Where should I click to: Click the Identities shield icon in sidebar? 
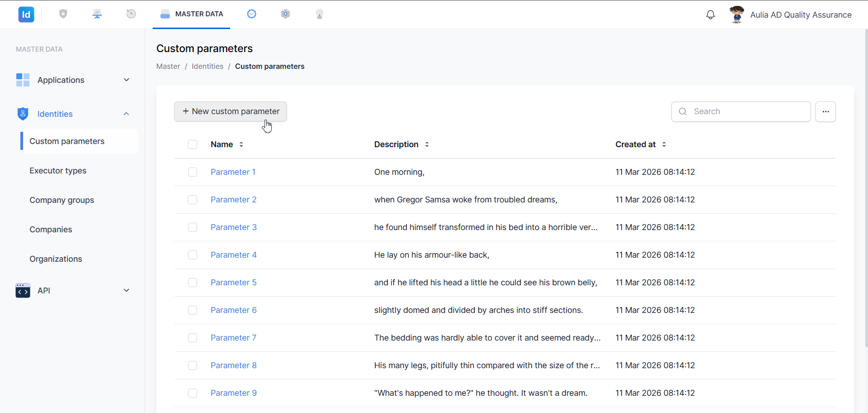pyautogui.click(x=23, y=114)
